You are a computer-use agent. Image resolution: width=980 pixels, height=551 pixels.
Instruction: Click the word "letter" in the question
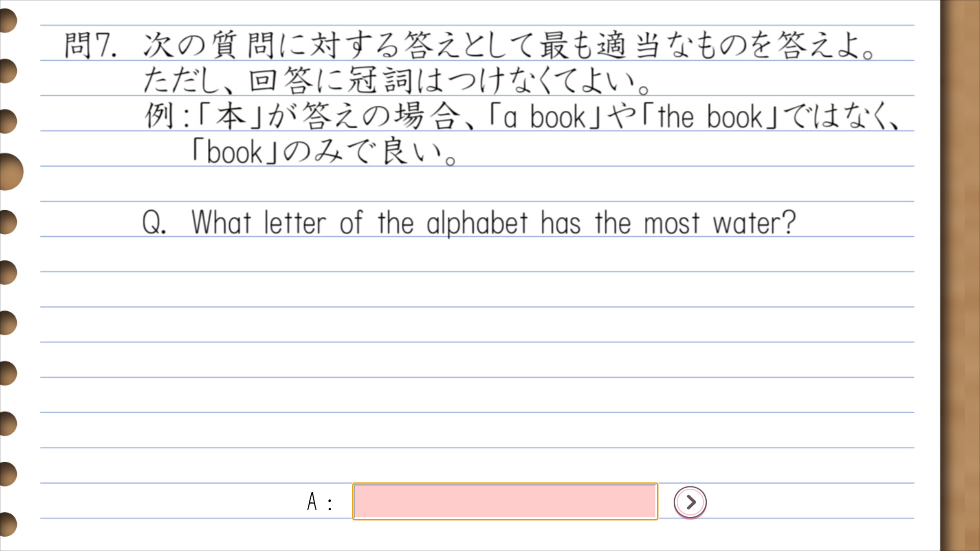(x=295, y=223)
